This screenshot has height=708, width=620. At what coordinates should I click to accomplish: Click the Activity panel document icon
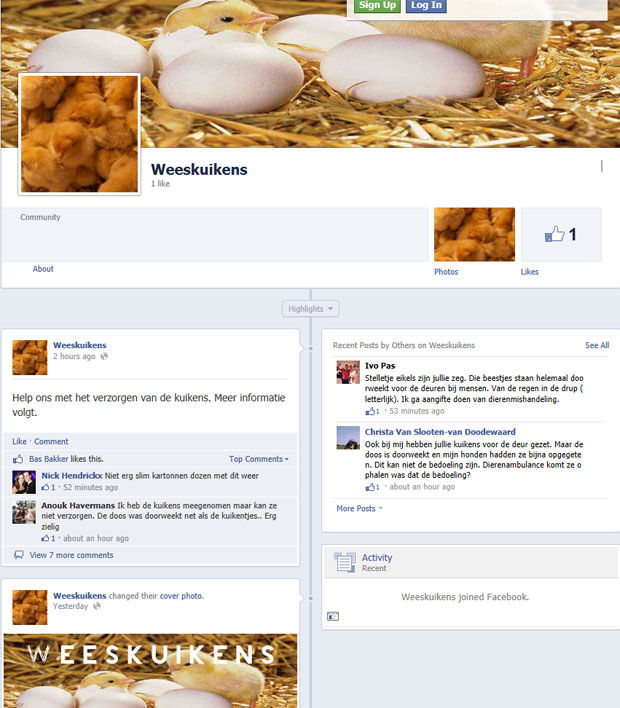(x=345, y=563)
